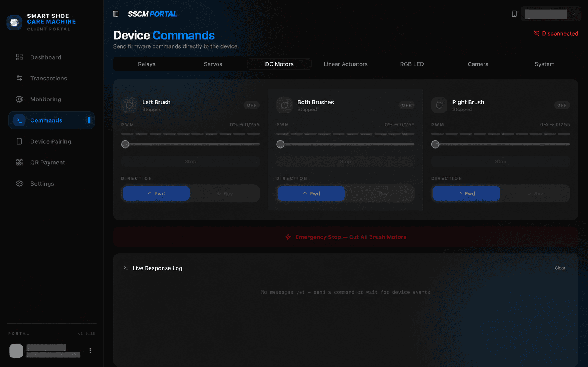Click the Commands terminal icon
Image resolution: width=588 pixels, height=367 pixels.
coord(19,120)
